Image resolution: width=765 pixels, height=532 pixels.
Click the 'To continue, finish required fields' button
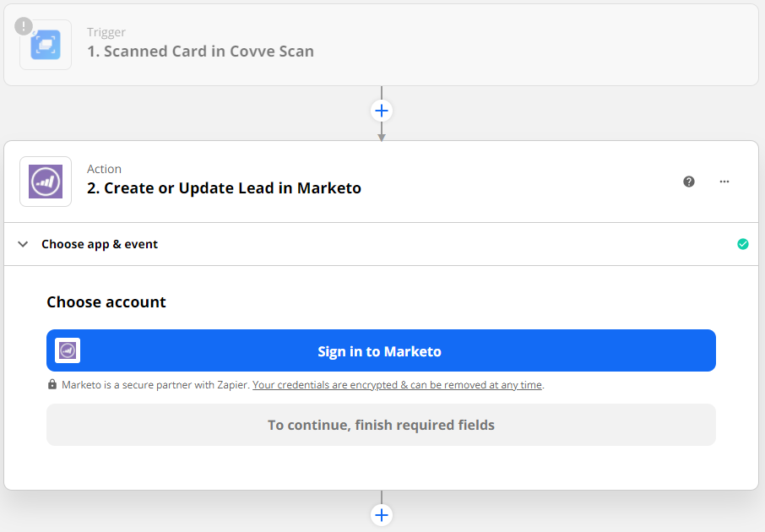point(381,425)
